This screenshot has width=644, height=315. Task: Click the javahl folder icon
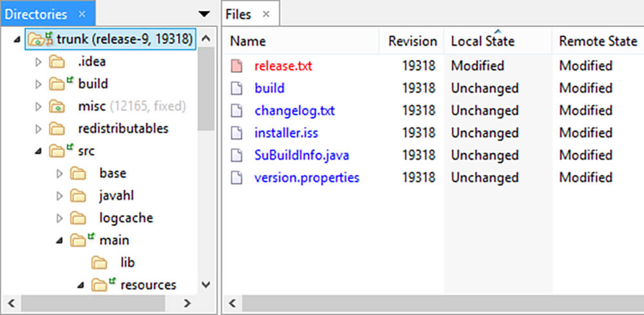point(78,196)
